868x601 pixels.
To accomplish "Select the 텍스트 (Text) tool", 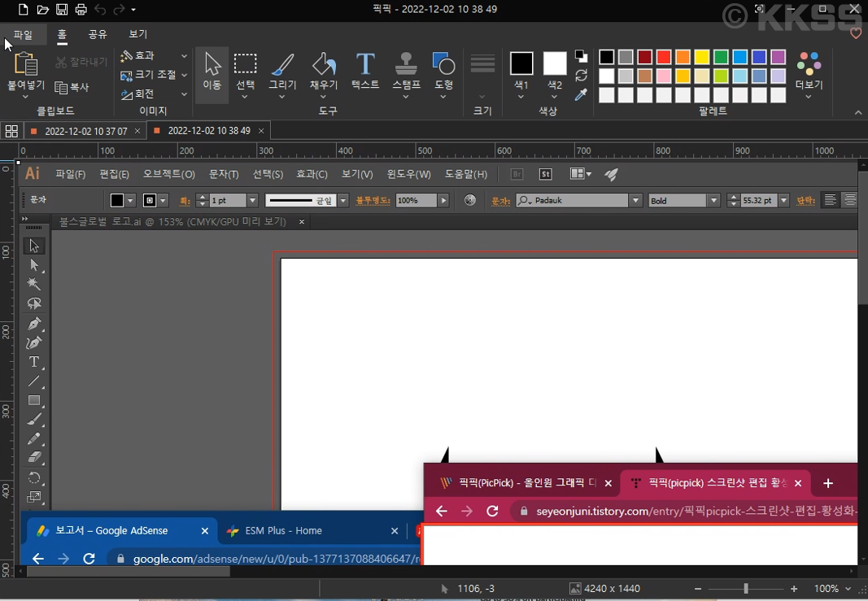I will coord(365,72).
